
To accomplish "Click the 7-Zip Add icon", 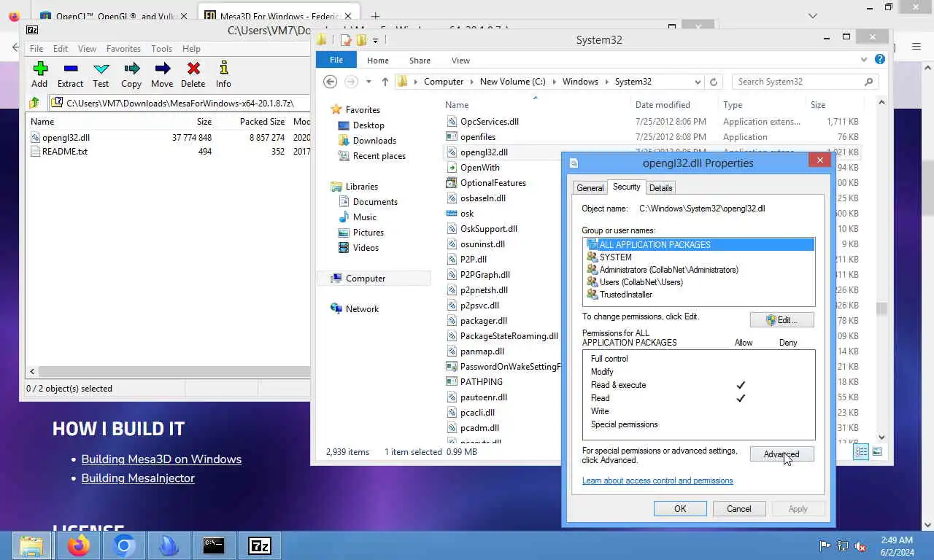I will [x=40, y=69].
